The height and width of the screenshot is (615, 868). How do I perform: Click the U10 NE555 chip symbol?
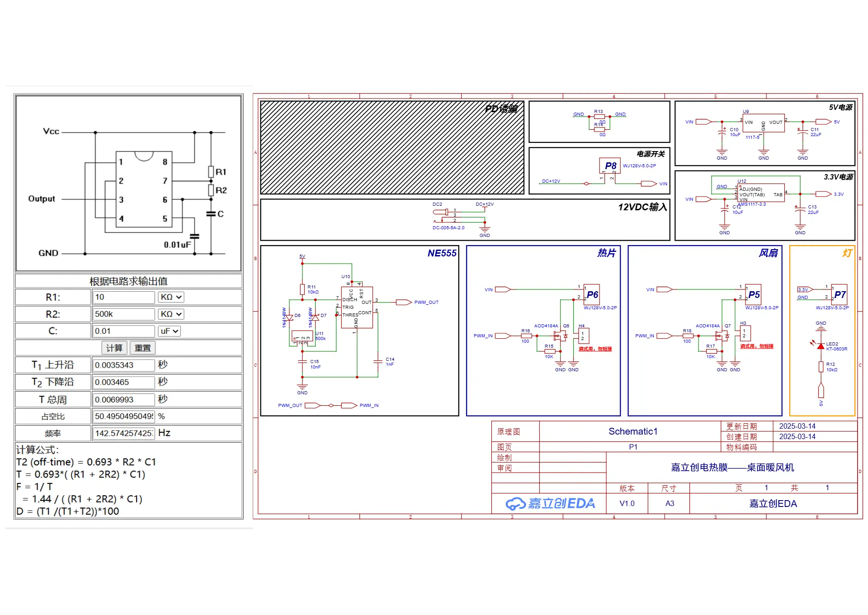357,307
